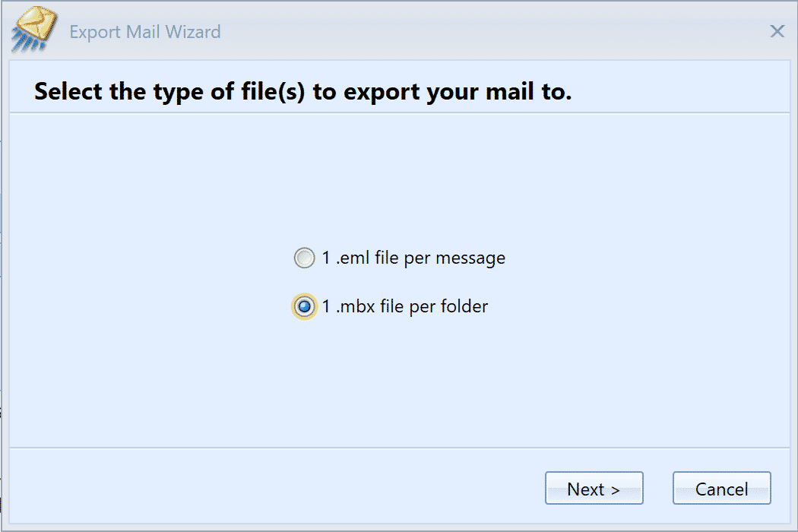This screenshot has width=798, height=532.
Task: Dismiss the wizard with the X icon
Action: pos(777,32)
